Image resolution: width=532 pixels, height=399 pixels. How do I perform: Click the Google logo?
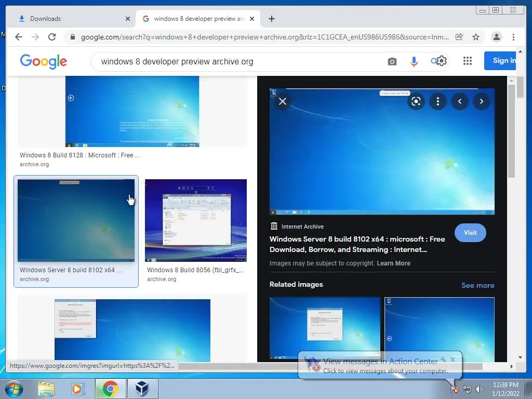point(44,61)
